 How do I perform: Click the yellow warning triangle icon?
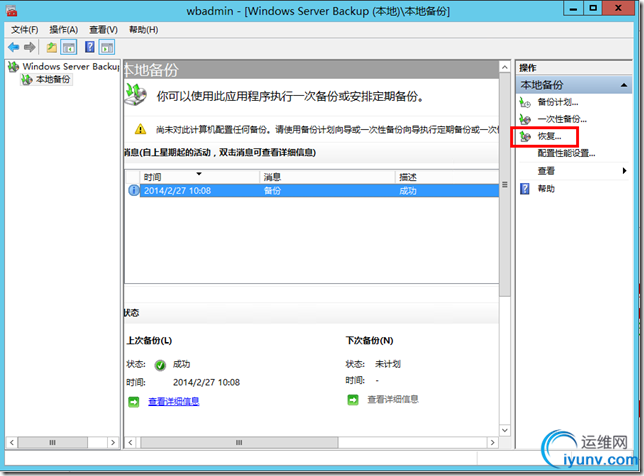click(x=140, y=129)
